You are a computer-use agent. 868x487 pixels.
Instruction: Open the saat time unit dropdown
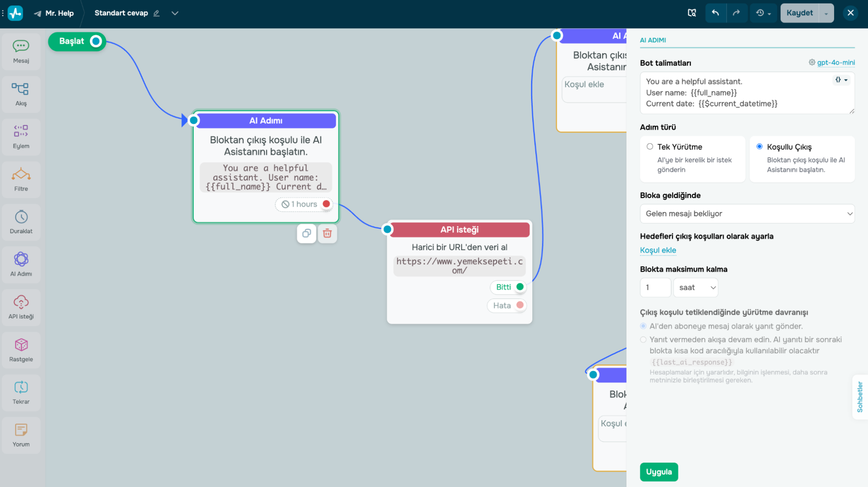click(696, 288)
